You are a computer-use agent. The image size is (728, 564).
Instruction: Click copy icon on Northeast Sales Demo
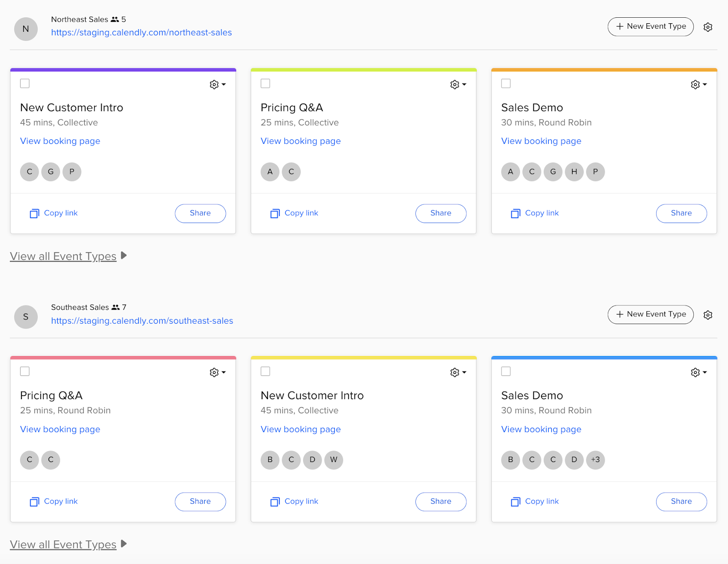pyautogui.click(x=516, y=213)
